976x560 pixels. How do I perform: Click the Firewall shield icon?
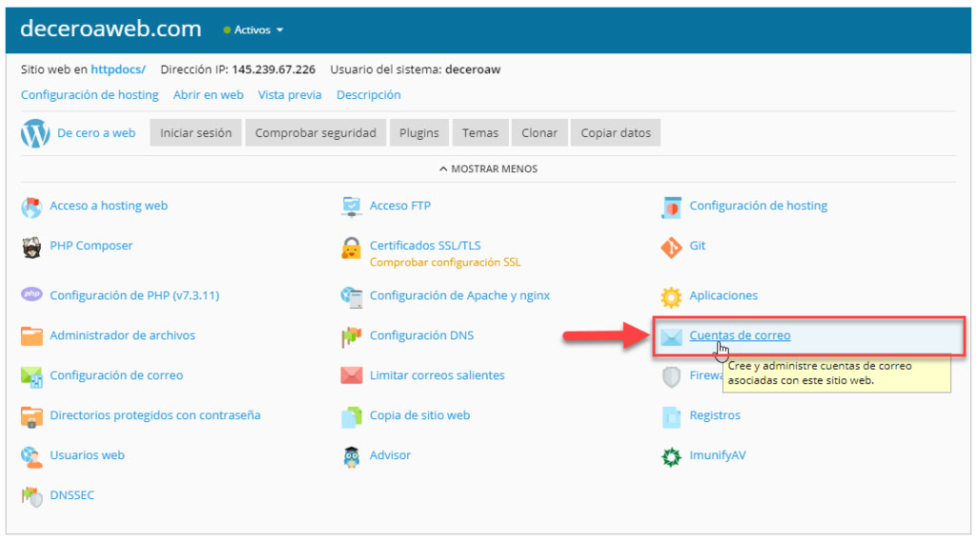[671, 377]
